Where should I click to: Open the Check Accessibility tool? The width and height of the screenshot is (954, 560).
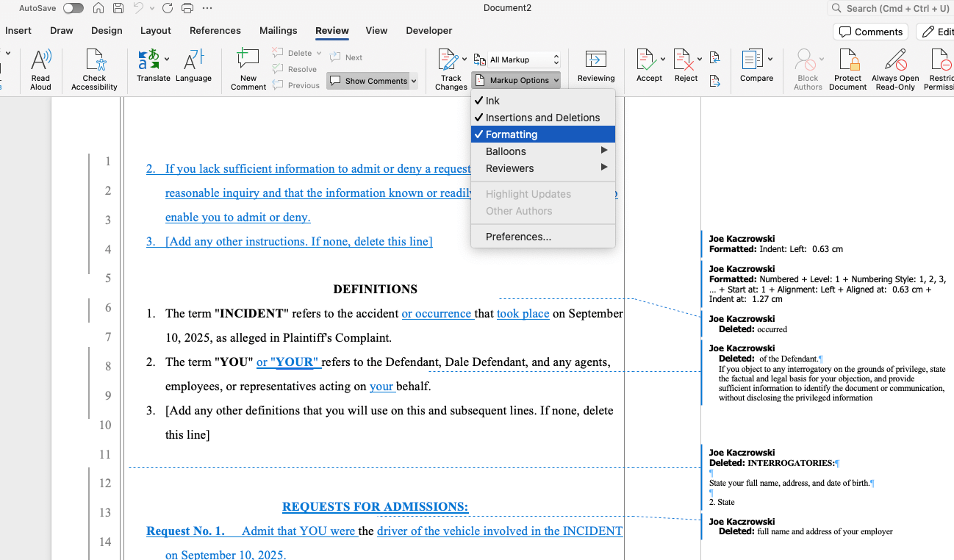coord(94,62)
